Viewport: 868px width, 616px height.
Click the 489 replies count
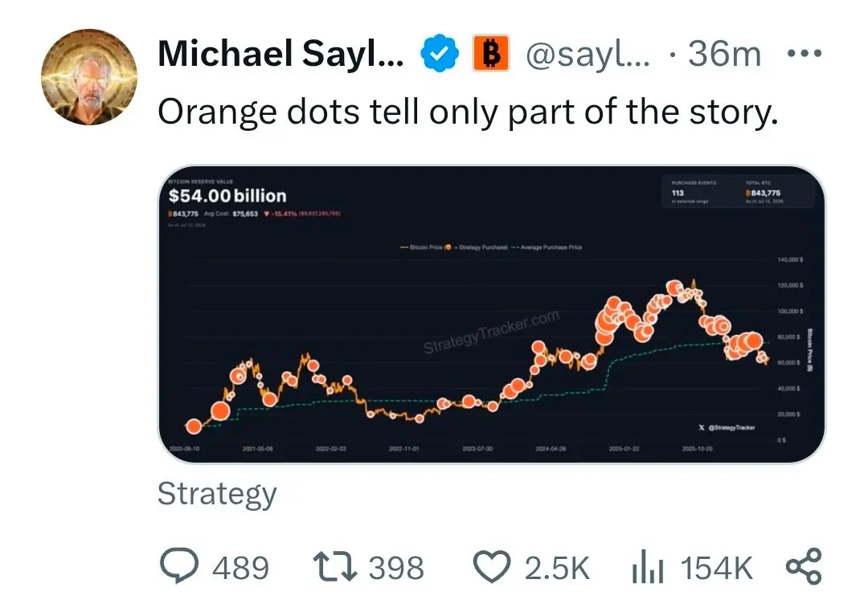241,568
